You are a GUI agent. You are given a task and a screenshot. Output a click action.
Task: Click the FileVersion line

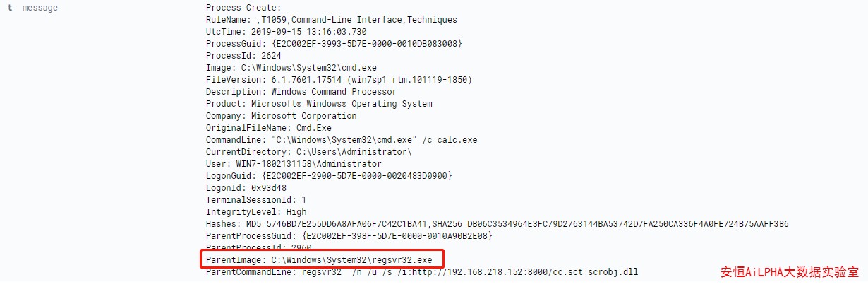click(339, 80)
